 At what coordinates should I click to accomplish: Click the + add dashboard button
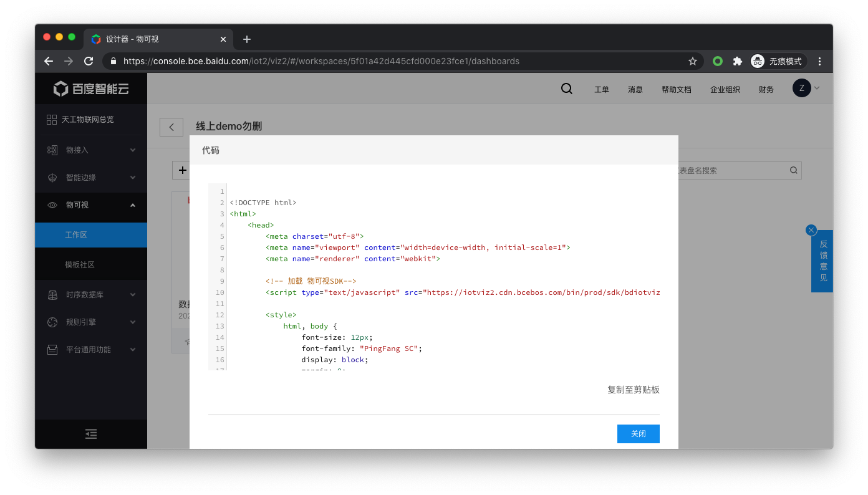point(182,170)
